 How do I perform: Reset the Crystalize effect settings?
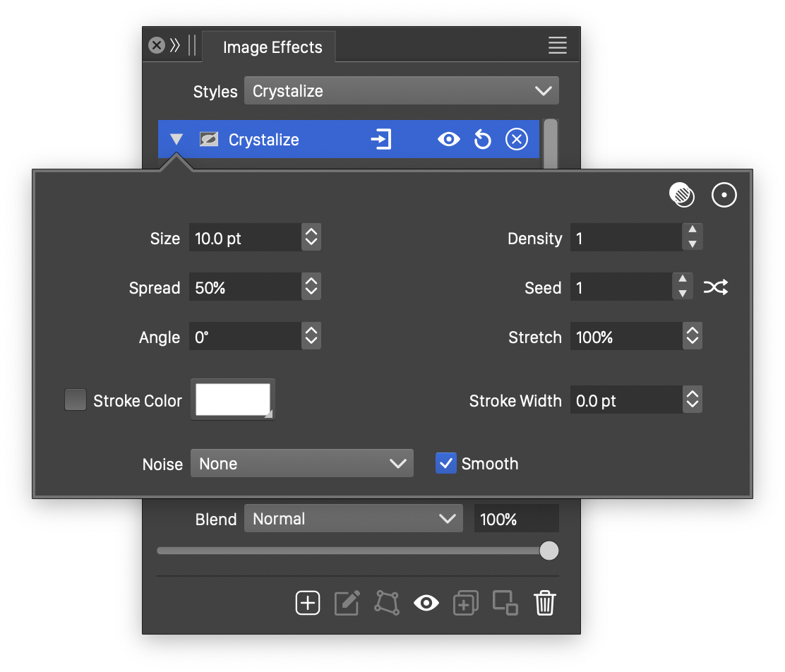(x=482, y=140)
